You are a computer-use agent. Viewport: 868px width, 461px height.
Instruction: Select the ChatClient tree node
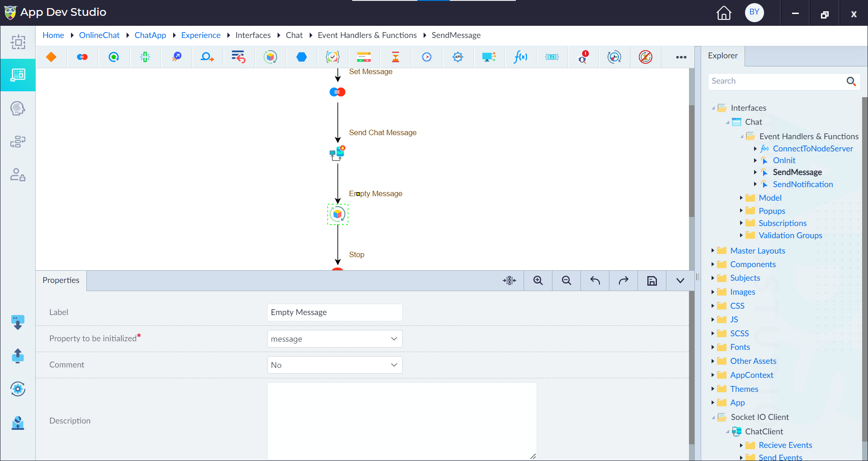click(764, 432)
